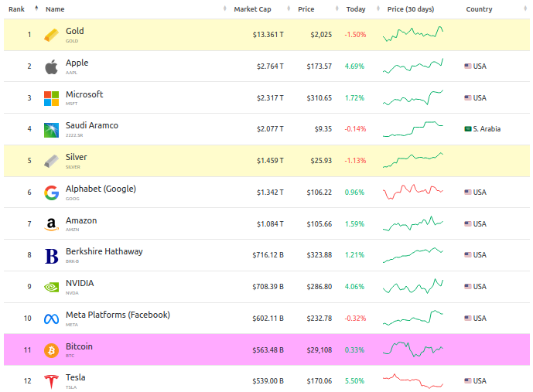Click the Saudi Aramco logo icon
Viewport: 533px width, 392px height.
[x=51, y=130]
